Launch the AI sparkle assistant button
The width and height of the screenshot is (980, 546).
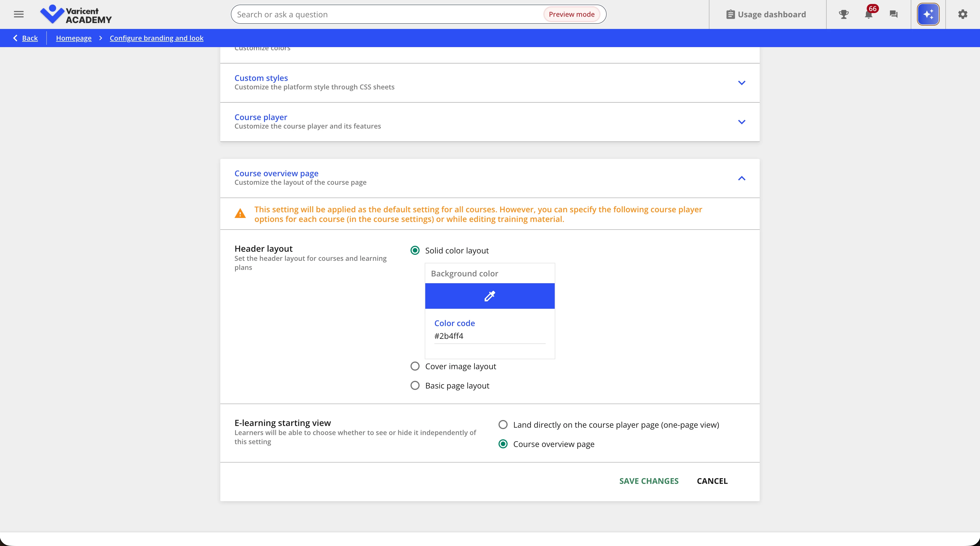pyautogui.click(x=928, y=14)
